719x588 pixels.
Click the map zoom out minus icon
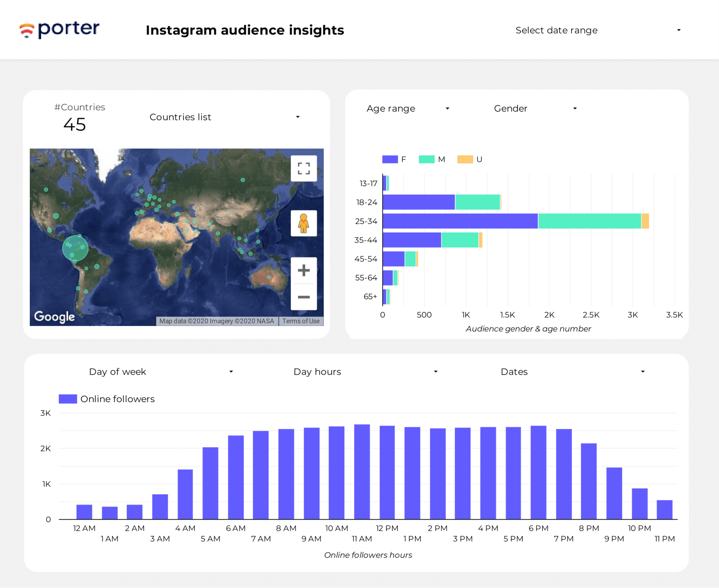pyautogui.click(x=303, y=297)
